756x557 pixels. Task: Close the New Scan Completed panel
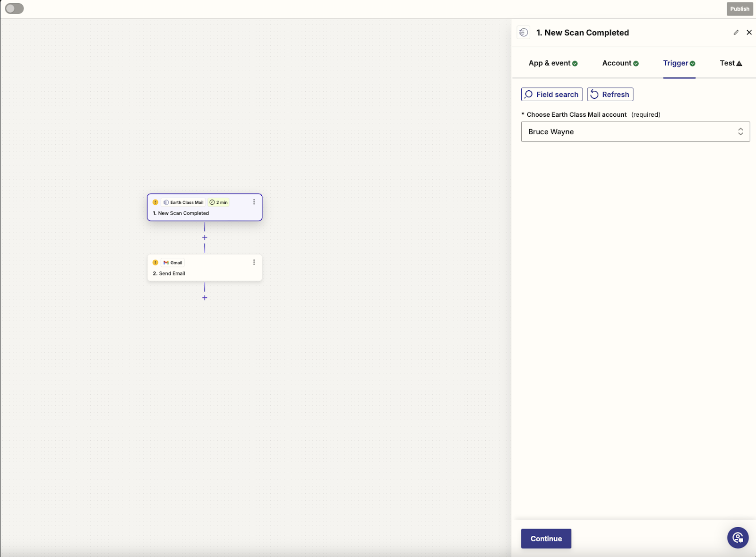point(749,33)
